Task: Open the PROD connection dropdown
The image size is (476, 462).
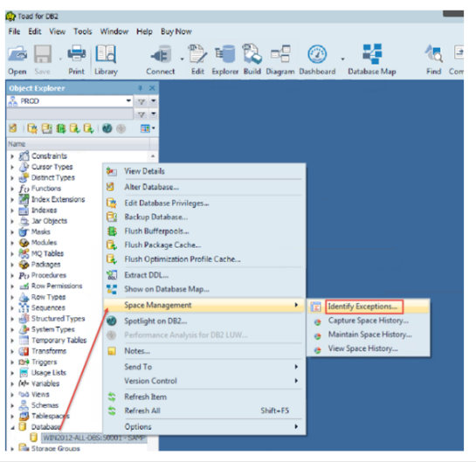Action: (x=128, y=100)
